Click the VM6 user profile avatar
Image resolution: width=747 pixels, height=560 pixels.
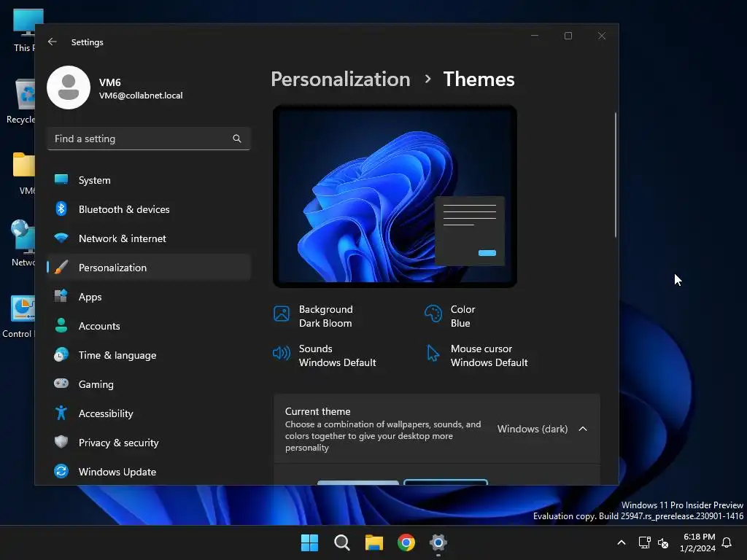click(69, 87)
